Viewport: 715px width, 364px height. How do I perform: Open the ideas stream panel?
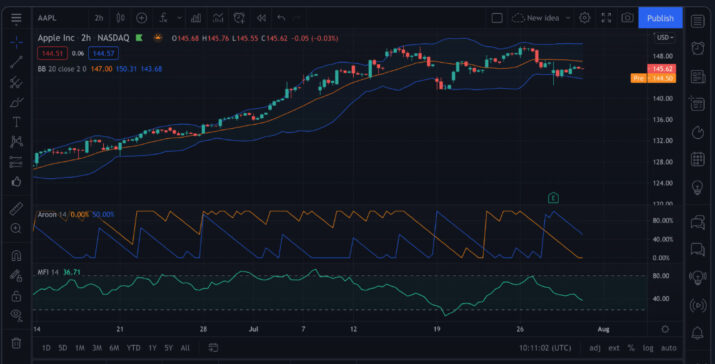point(698,277)
